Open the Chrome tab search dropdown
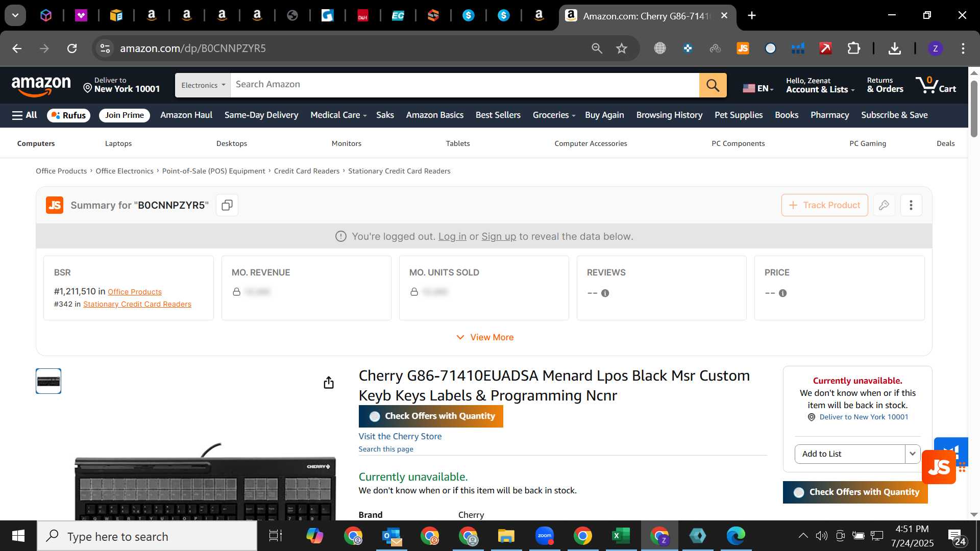Screen dimensions: 980x551 [15, 15]
